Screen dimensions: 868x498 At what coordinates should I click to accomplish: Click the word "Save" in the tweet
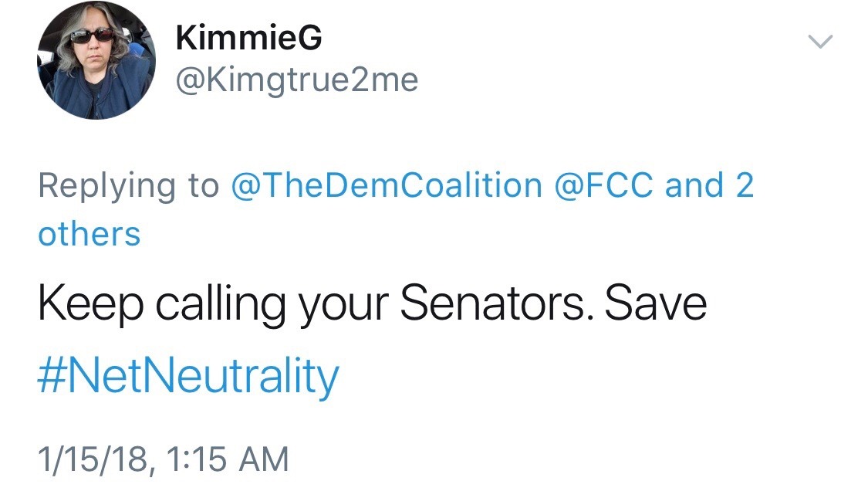pyautogui.click(x=656, y=305)
